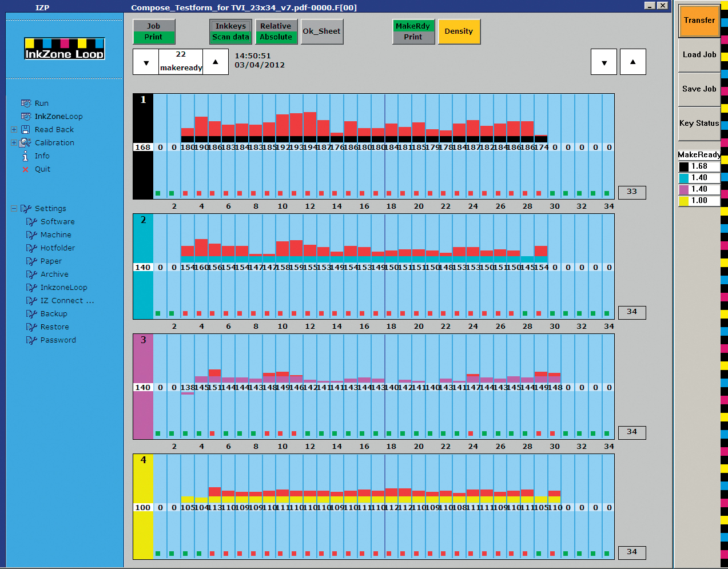Click the Calibration icon in the sidebar
The height and width of the screenshot is (569, 728).
click(x=25, y=143)
